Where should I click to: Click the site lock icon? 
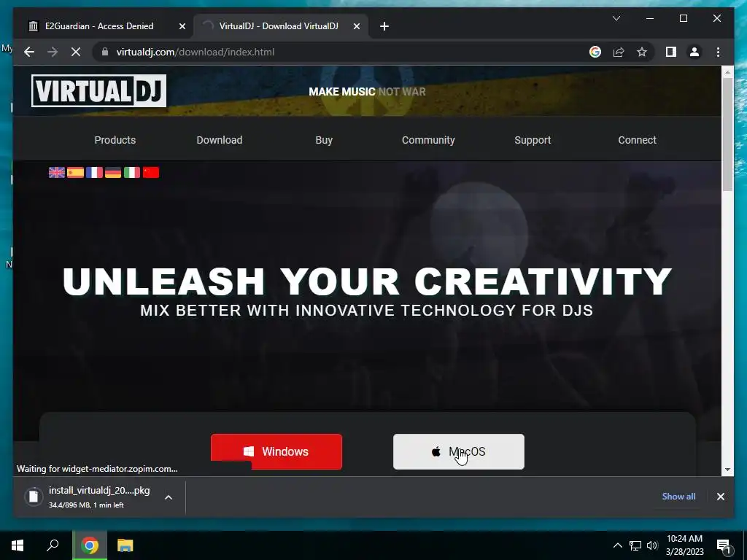click(105, 52)
